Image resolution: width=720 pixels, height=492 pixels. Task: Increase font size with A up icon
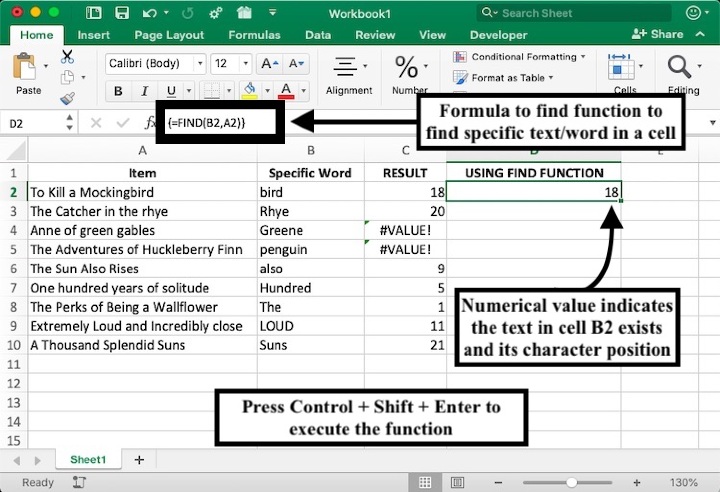point(270,64)
